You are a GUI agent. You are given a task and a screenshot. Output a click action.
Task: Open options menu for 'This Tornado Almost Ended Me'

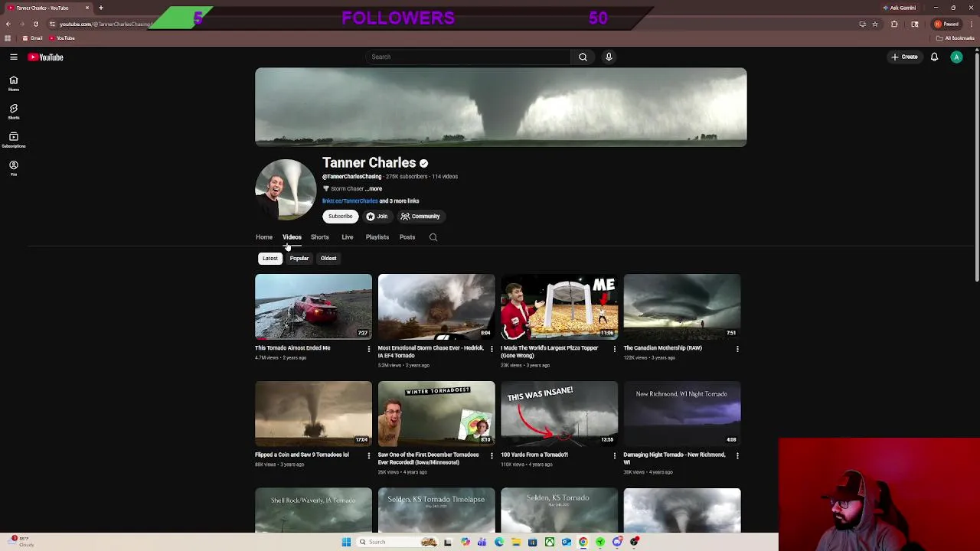tap(368, 349)
